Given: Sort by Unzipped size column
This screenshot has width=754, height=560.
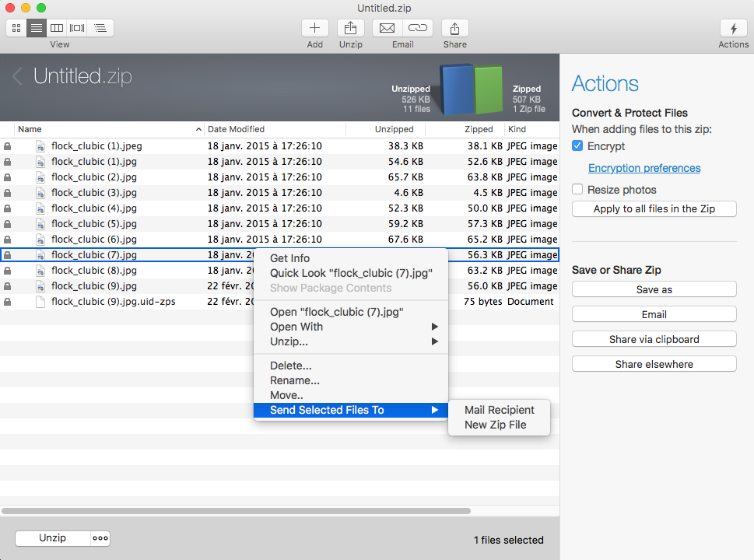Looking at the screenshot, I should tap(386, 129).
